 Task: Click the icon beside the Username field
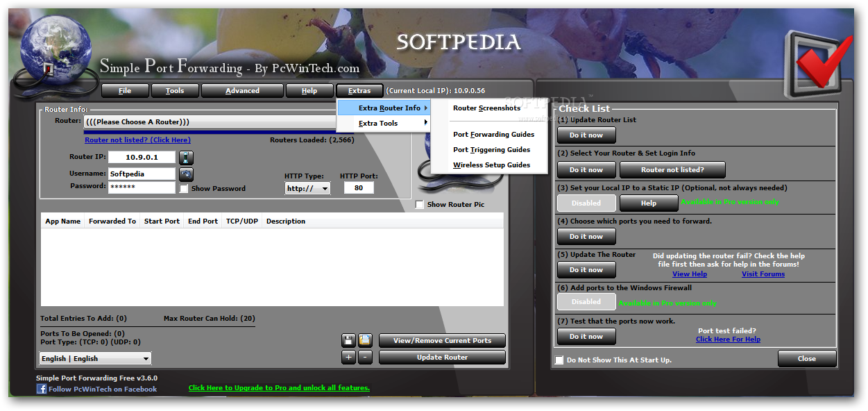coord(186,174)
